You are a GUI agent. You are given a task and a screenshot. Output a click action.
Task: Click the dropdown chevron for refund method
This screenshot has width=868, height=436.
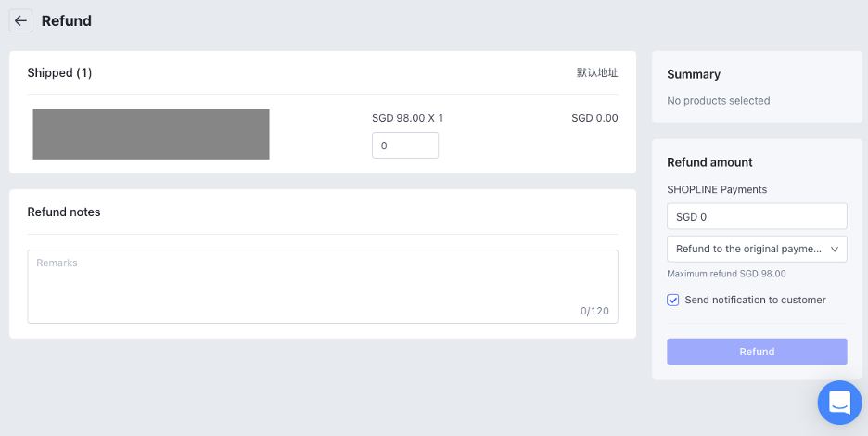[x=835, y=249]
